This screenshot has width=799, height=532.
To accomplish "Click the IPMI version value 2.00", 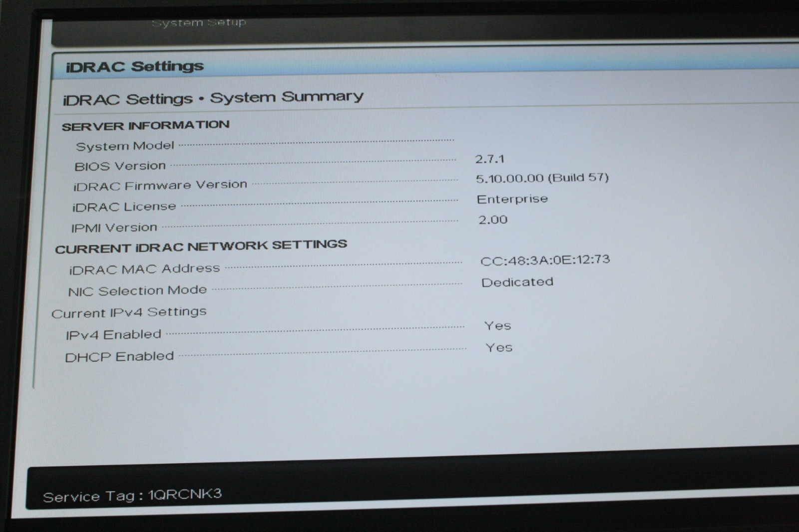I will pyautogui.click(x=492, y=220).
